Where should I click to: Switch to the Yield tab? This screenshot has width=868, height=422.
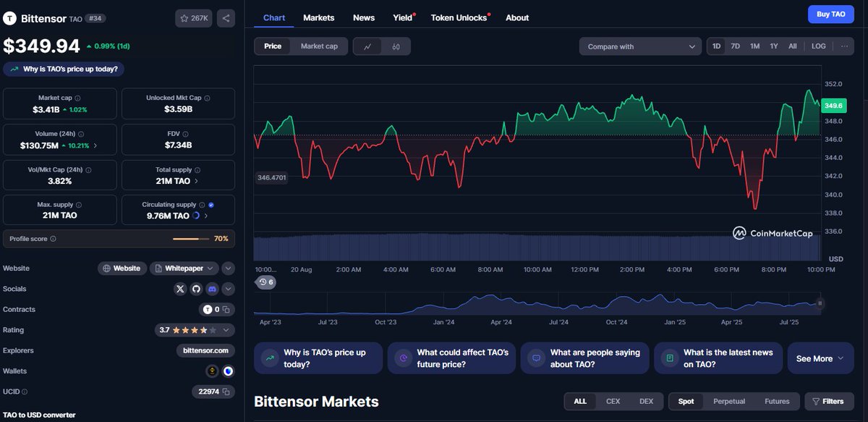pos(404,17)
